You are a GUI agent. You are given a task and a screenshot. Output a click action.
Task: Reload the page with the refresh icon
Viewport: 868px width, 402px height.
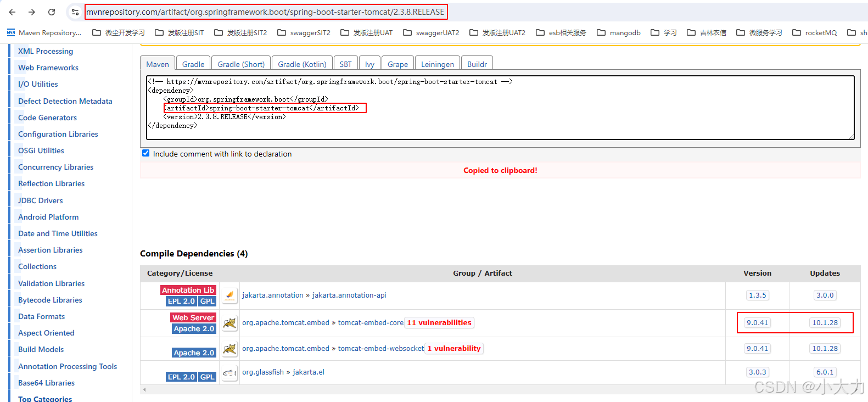tap(52, 12)
